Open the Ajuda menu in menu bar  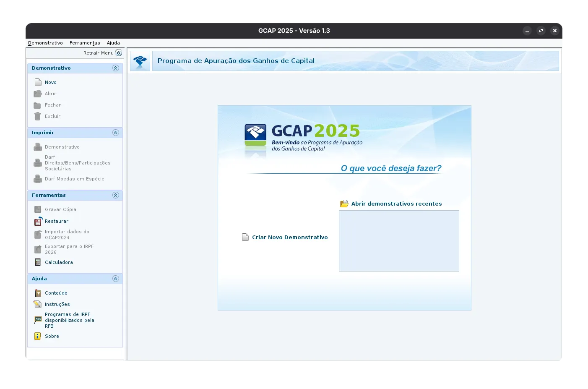(113, 43)
